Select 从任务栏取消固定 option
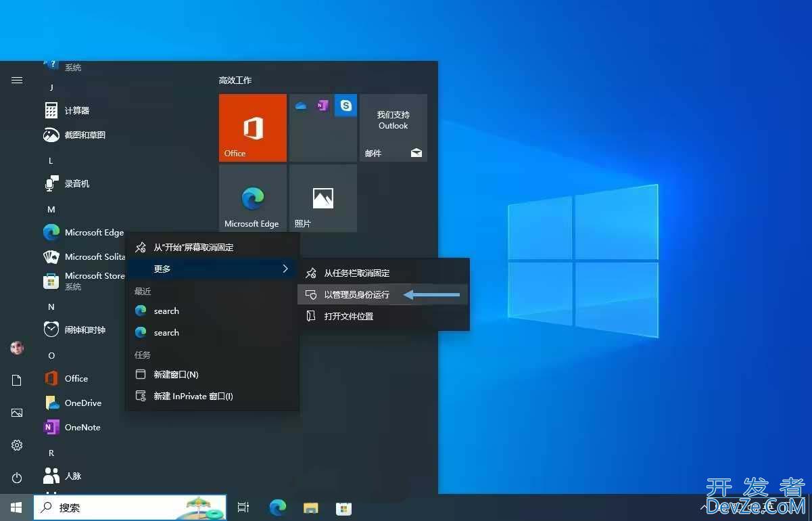This screenshot has height=521, width=812. (x=383, y=273)
